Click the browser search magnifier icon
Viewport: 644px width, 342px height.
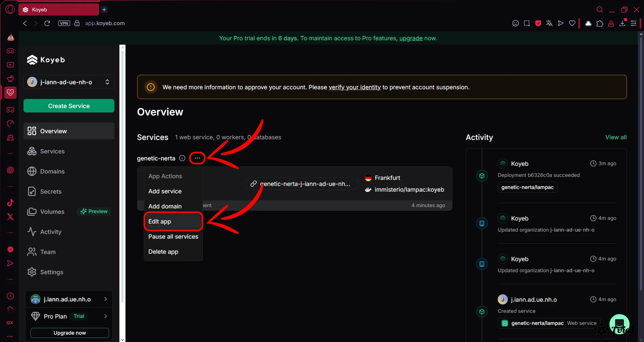pyautogui.click(x=600, y=9)
